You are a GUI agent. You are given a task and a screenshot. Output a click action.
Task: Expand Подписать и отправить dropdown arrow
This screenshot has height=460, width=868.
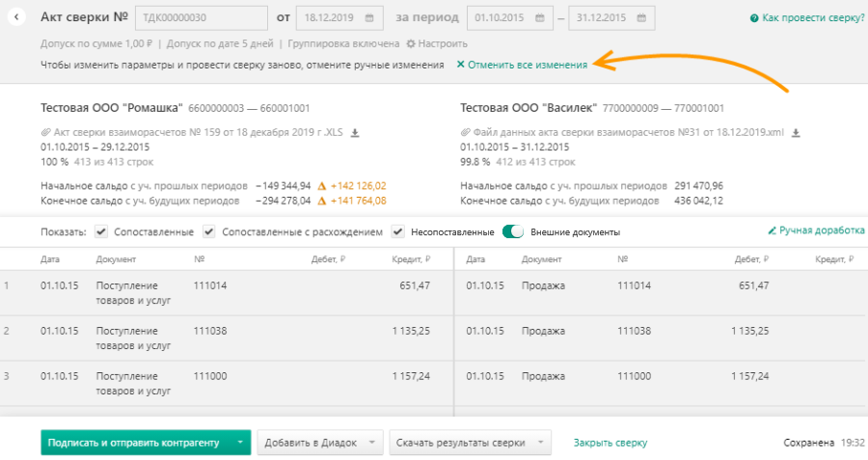pos(240,443)
